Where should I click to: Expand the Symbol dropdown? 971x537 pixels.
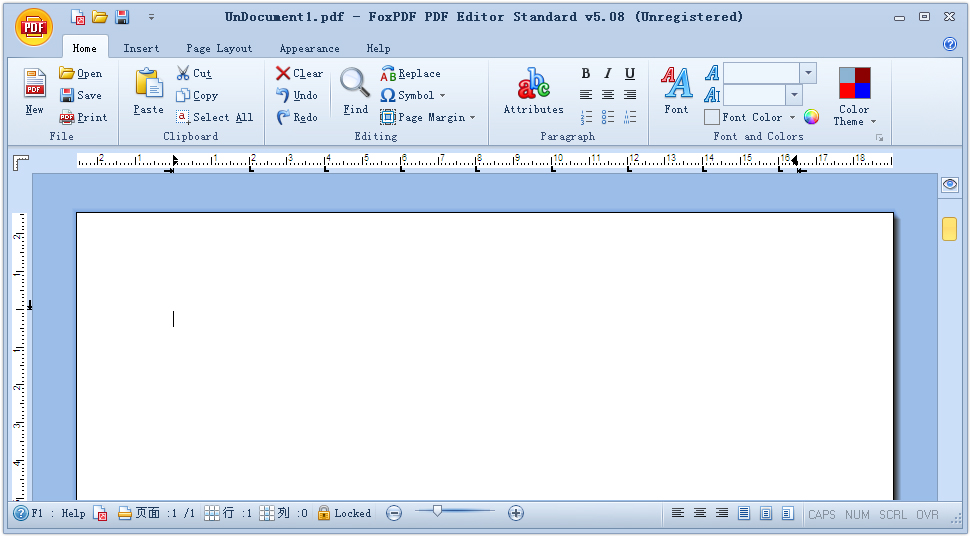(x=442, y=95)
